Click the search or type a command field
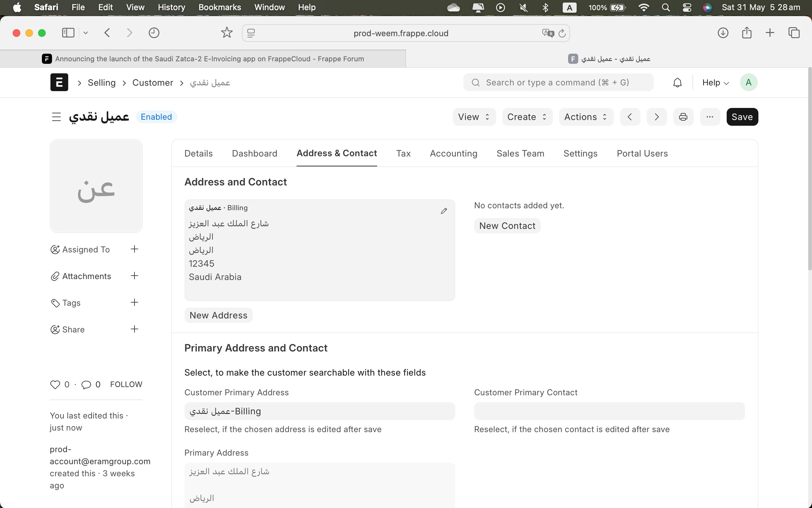Screen dimensions: 812x508 (558, 82)
